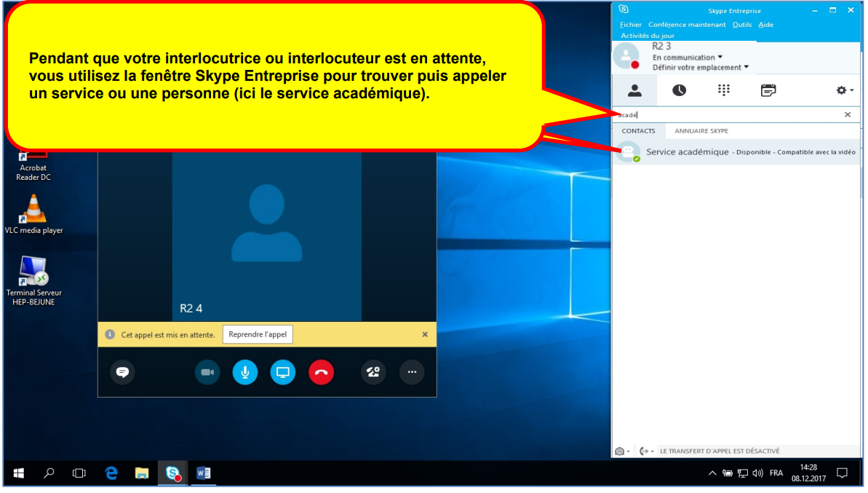Mute the microphone in the call
Screen dimensions: 868x493
[x=244, y=372]
